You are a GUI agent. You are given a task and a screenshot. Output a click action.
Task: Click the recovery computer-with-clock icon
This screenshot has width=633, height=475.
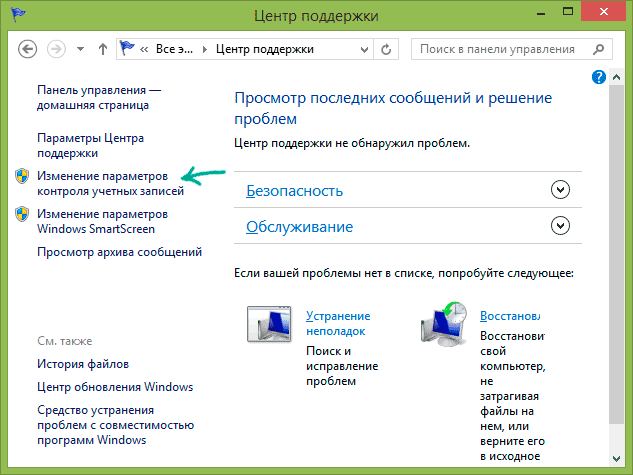[443, 324]
